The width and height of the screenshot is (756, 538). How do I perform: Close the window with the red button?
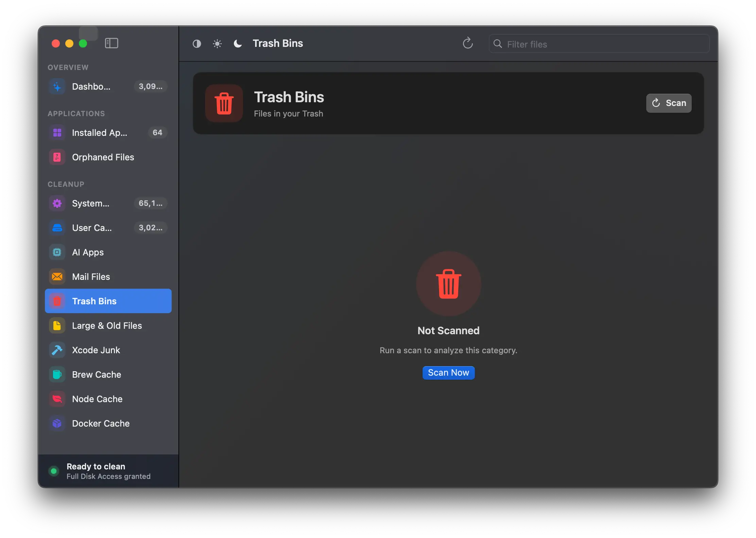(x=56, y=43)
